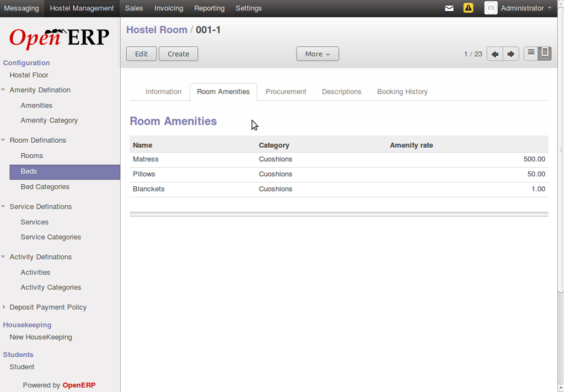This screenshot has height=392, width=564.
Task: Open Activity Categories in sidebar
Action: tap(51, 287)
